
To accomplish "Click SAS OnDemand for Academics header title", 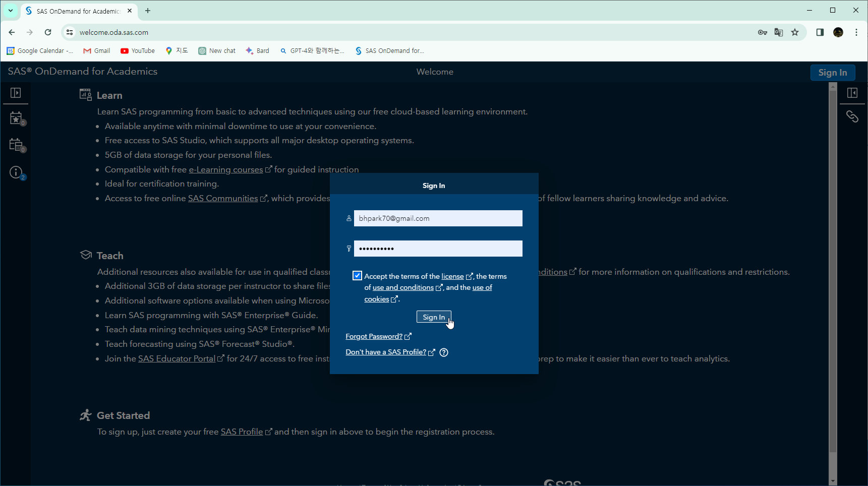I will point(83,71).
